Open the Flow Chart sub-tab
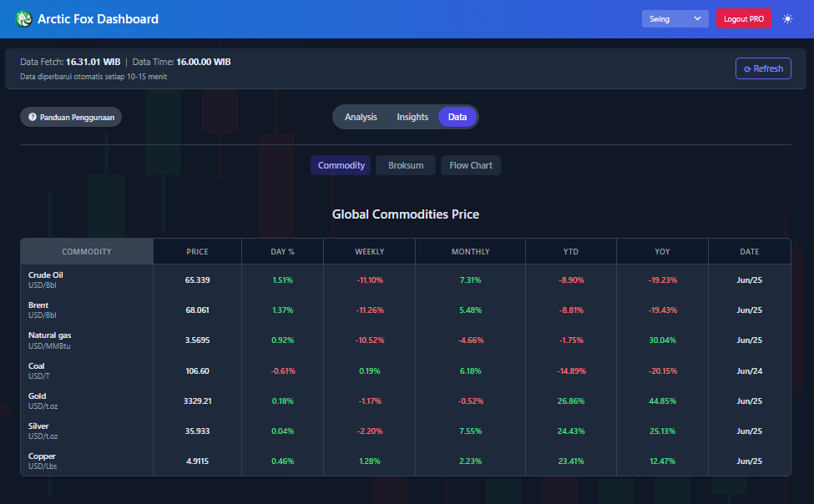Viewport: 814px width, 504px height. [x=471, y=165]
